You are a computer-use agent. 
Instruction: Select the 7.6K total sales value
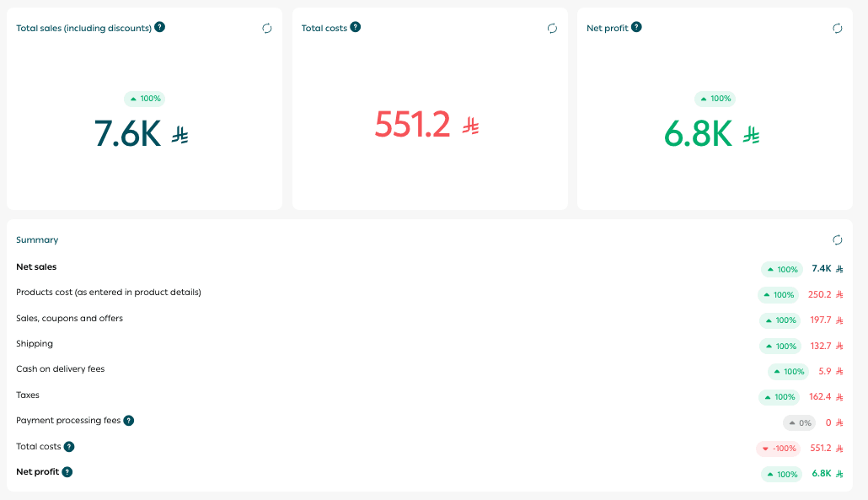pos(127,134)
